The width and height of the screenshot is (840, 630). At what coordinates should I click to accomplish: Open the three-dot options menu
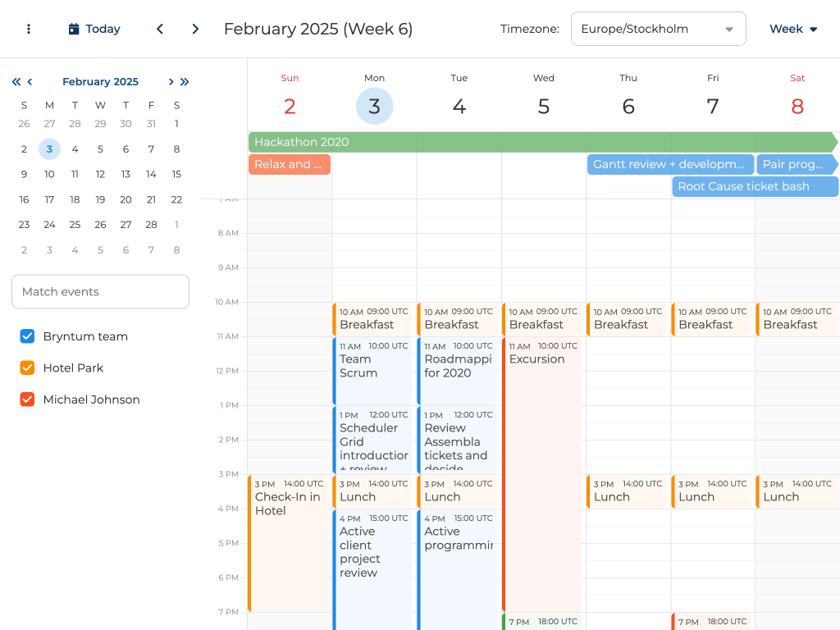click(29, 29)
